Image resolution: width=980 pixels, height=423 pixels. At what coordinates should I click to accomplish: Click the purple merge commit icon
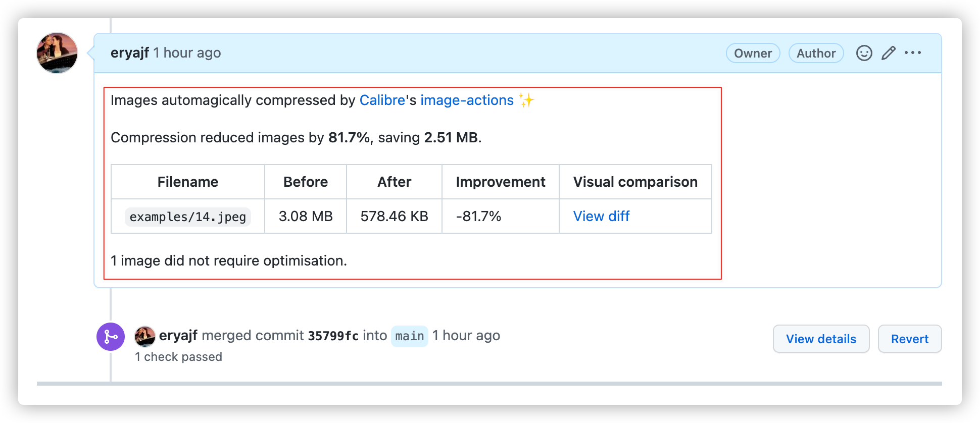pos(111,337)
